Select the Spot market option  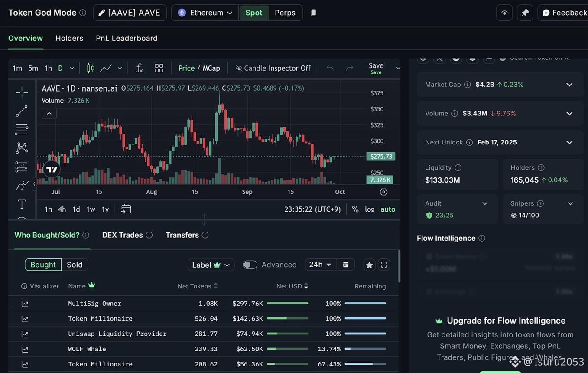point(254,13)
